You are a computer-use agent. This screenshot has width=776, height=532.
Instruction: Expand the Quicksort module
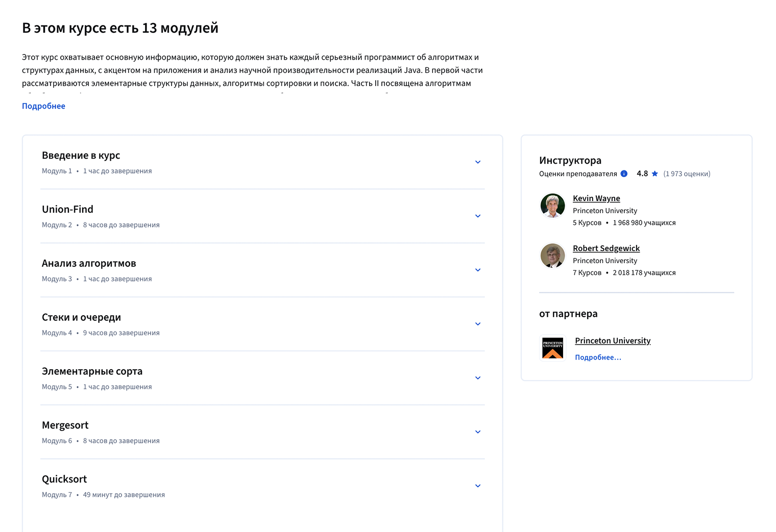(x=478, y=486)
